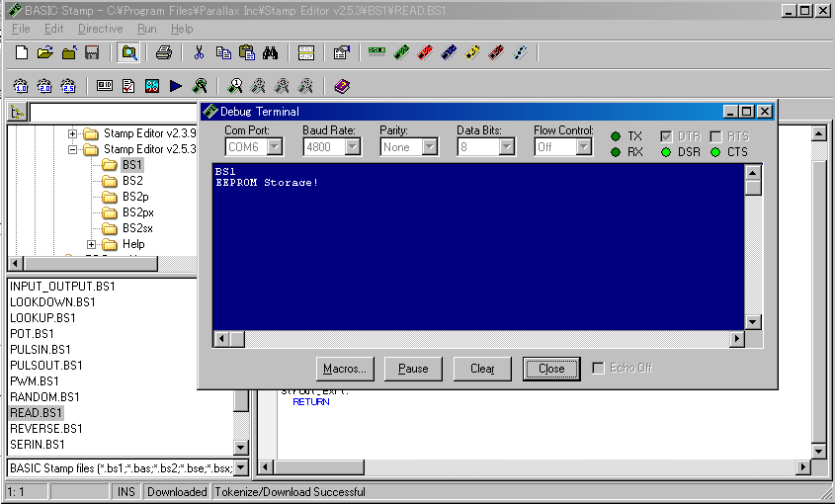Open Debug Terminal #1 icon
This screenshot has width=835, height=504.
[x=235, y=86]
